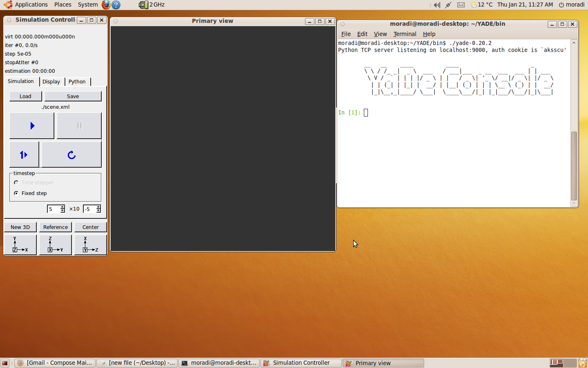Activate the Simulation Controller taskbar entry
The image size is (588, 368).
(301, 363)
